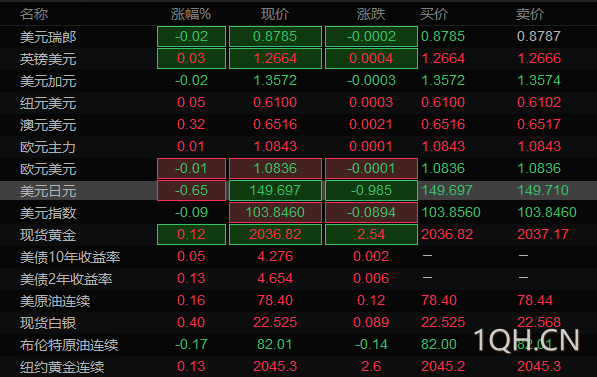Select the 美债10年收益率 row name
Viewport: 597px width, 377px height.
[x=70, y=257]
